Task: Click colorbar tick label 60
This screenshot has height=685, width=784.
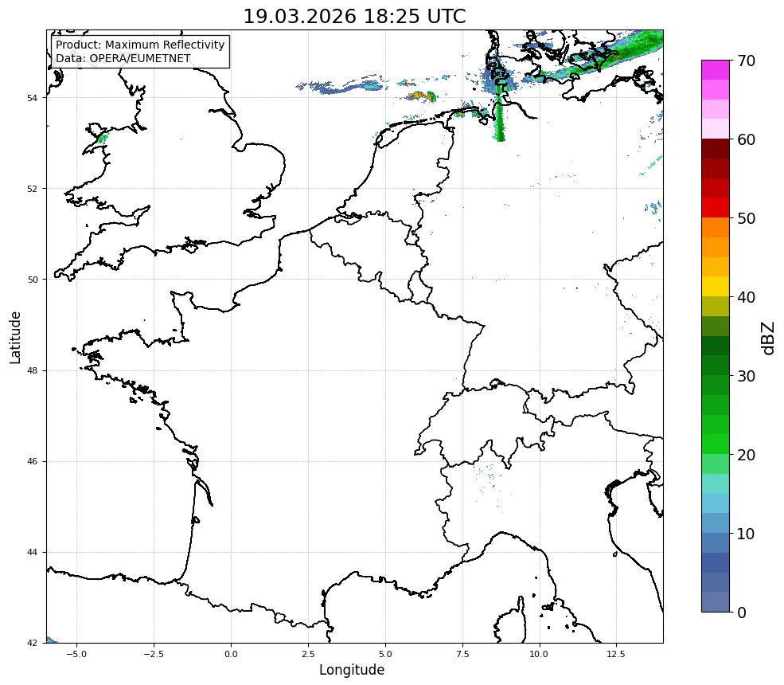Action: click(x=746, y=139)
